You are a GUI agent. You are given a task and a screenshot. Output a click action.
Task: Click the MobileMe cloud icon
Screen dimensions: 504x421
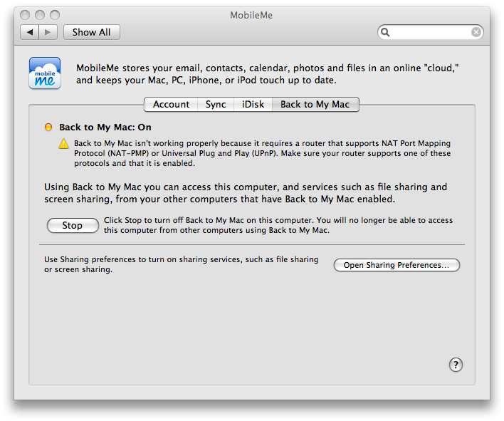(45, 73)
